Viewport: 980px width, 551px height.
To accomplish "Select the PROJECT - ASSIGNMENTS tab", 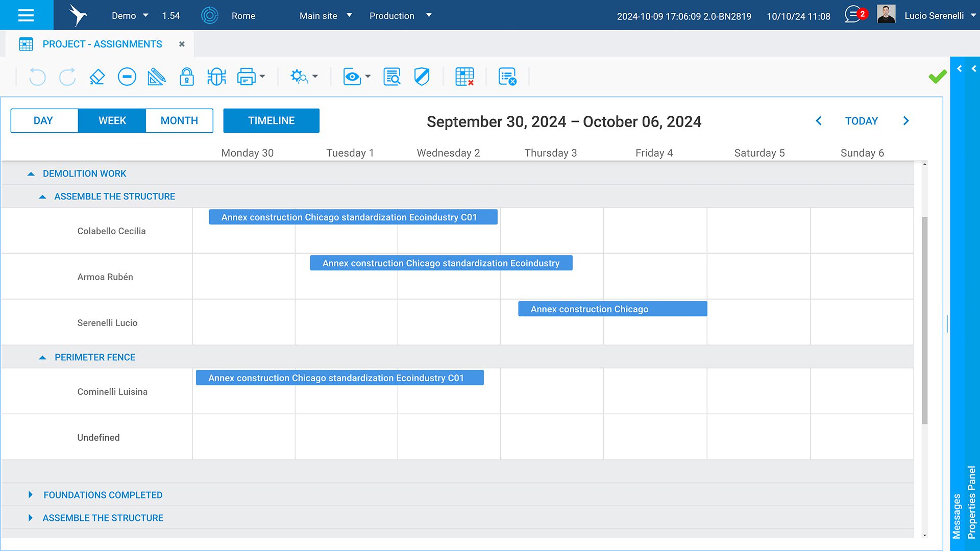I will [x=102, y=44].
